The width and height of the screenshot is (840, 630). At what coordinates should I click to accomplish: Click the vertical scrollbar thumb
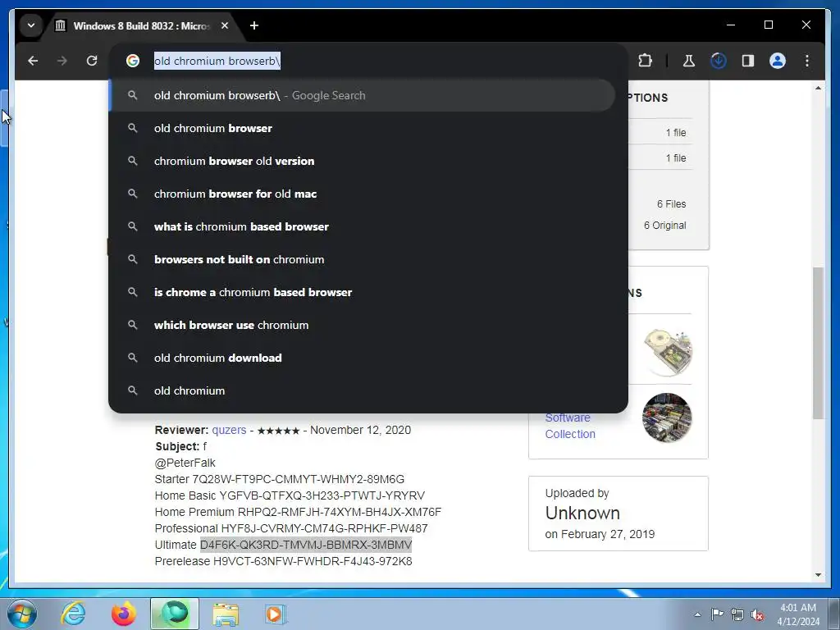click(x=818, y=343)
